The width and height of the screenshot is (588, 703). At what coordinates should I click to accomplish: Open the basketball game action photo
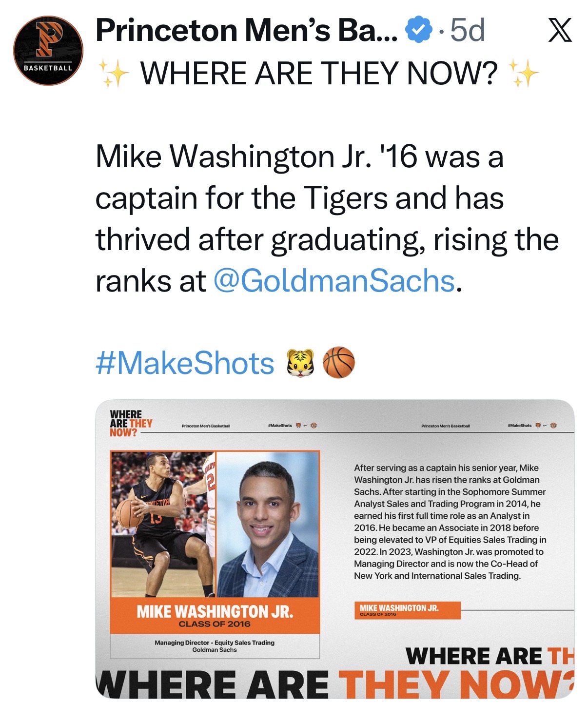click(x=163, y=524)
